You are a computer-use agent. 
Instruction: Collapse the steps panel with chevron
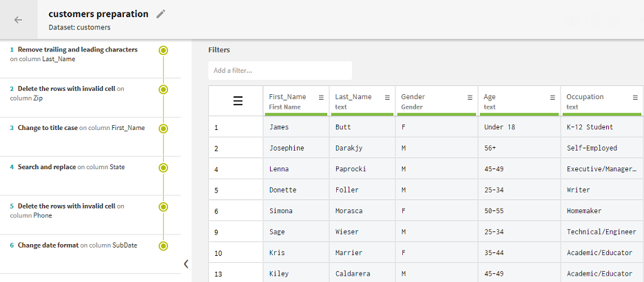(x=186, y=263)
